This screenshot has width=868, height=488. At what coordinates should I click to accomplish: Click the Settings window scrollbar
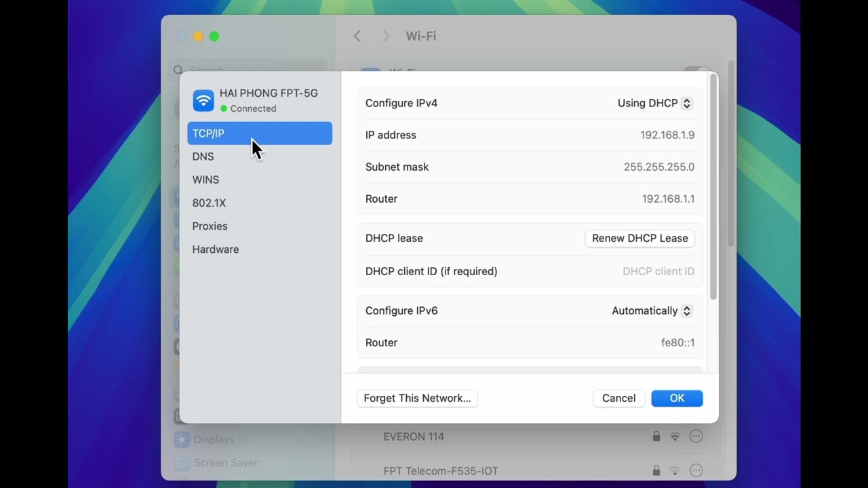730,155
